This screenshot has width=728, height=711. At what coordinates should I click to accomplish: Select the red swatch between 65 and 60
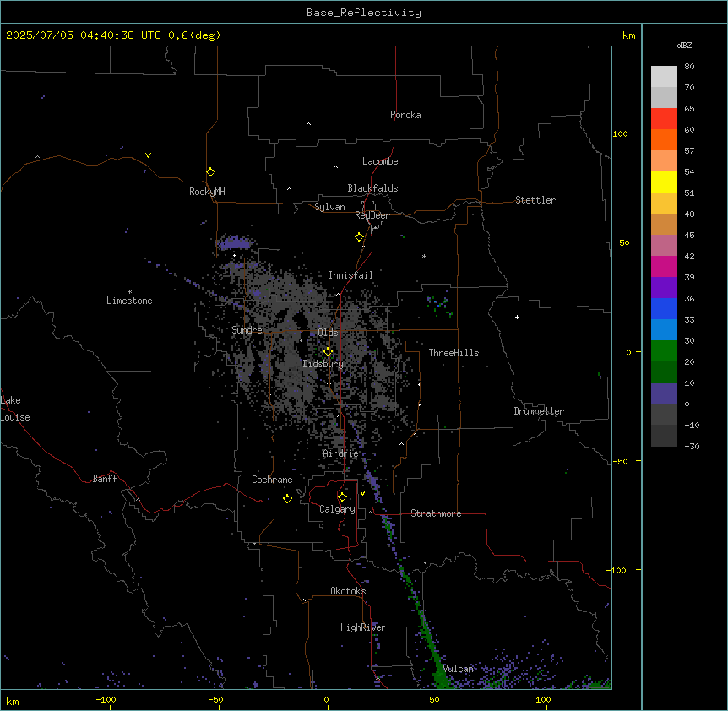[x=664, y=119]
